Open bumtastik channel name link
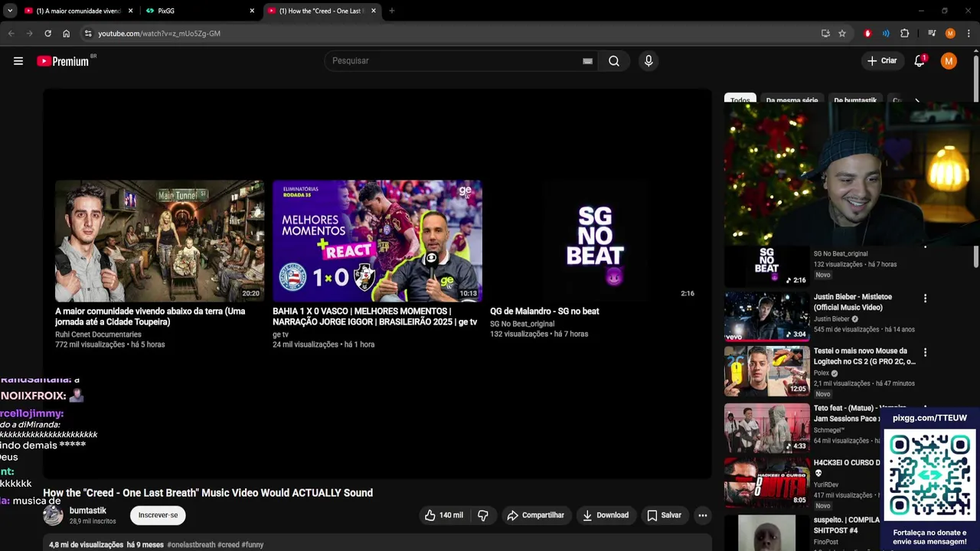Image resolution: width=980 pixels, height=551 pixels. tap(88, 510)
